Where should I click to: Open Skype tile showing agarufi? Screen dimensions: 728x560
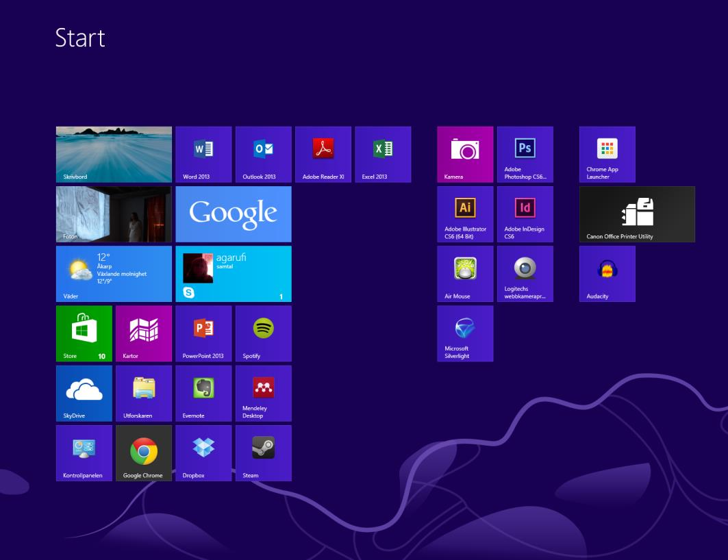pyautogui.click(x=234, y=274)
